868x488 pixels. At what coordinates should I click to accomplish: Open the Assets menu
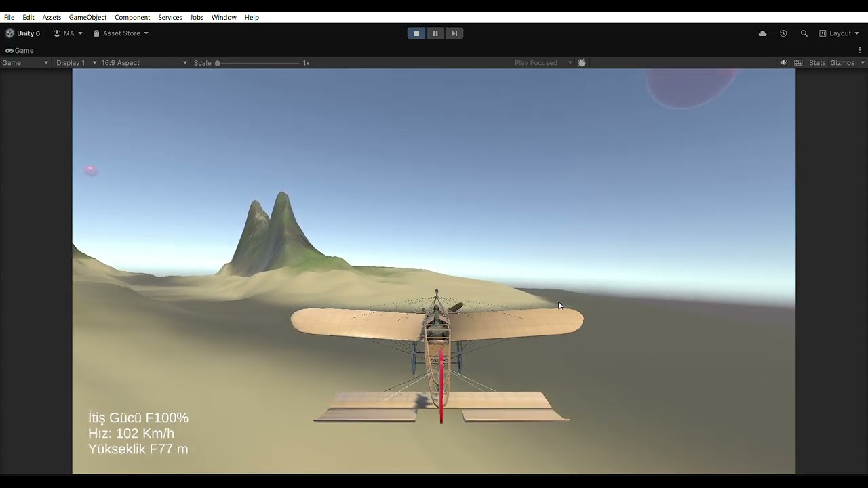pyautogui.click(x=52, y=17)
